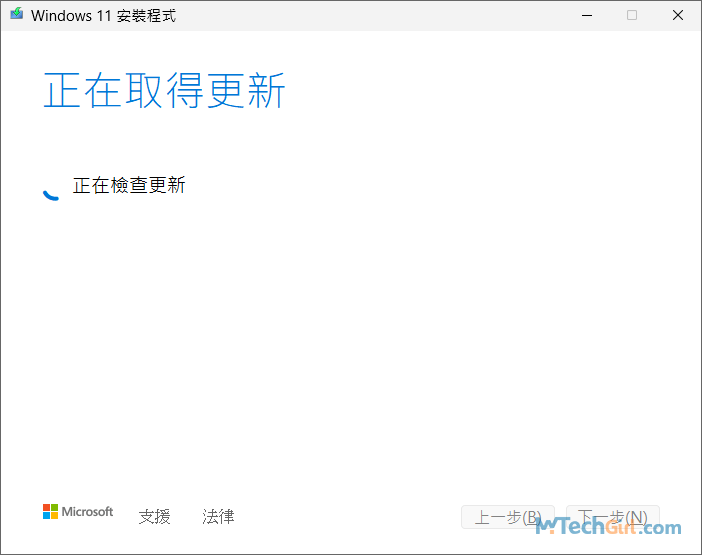Open the 支援 link

pos(154,517)
